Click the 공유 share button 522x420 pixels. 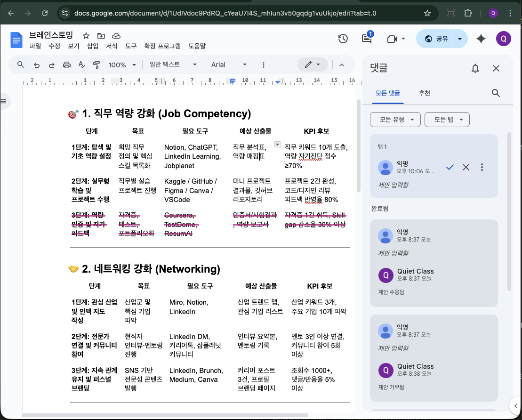(436, 39)
